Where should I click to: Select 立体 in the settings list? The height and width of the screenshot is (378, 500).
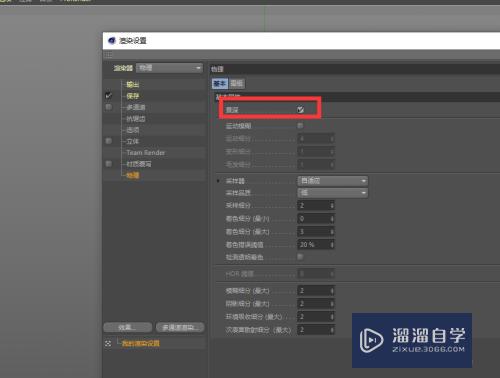coord(133,141)
